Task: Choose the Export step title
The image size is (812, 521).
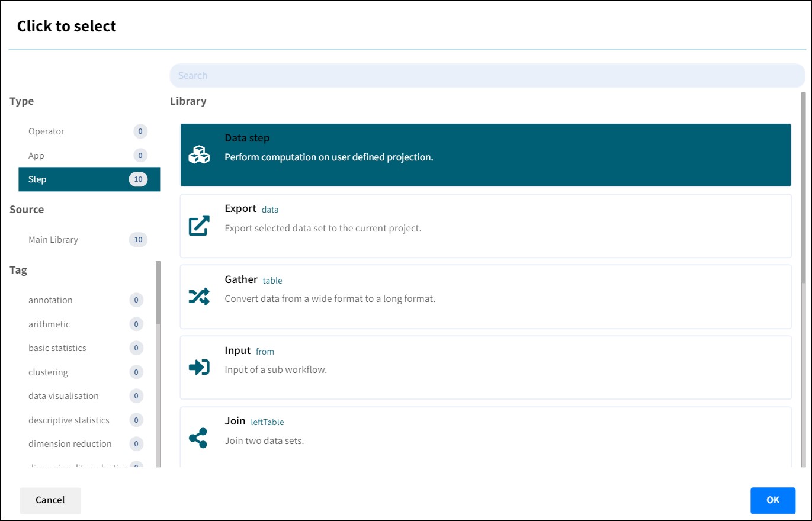Action: (240, 208)
